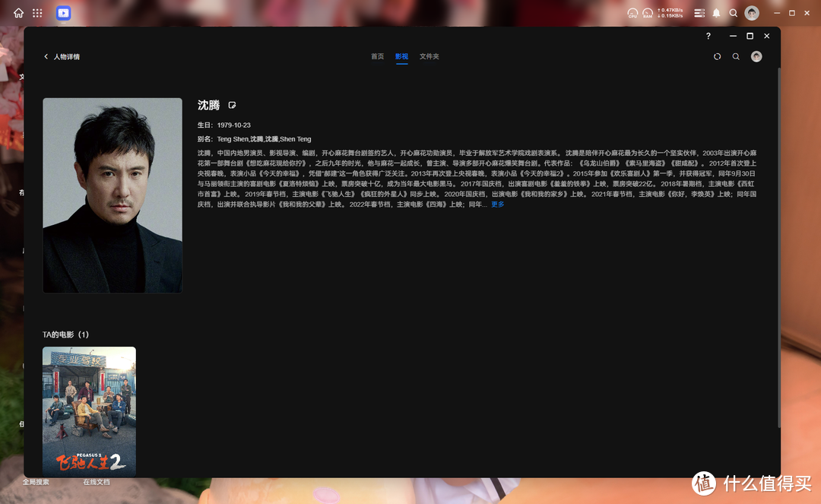Click the 人物详情 page title

click(66, 56)
